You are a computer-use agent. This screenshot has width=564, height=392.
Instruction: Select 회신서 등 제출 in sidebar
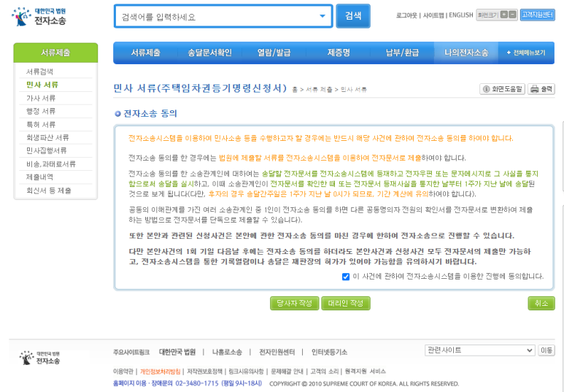click(x=49, y=191)
